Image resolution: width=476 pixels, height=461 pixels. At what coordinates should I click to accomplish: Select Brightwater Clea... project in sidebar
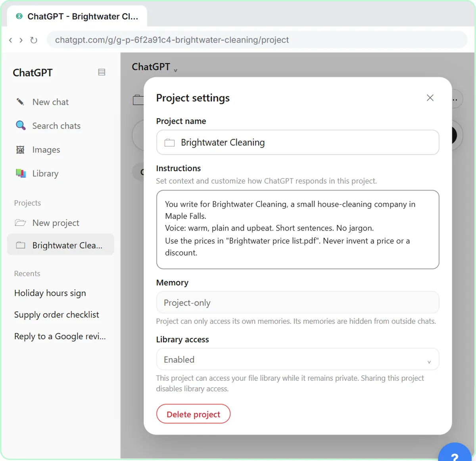point(61,245)
